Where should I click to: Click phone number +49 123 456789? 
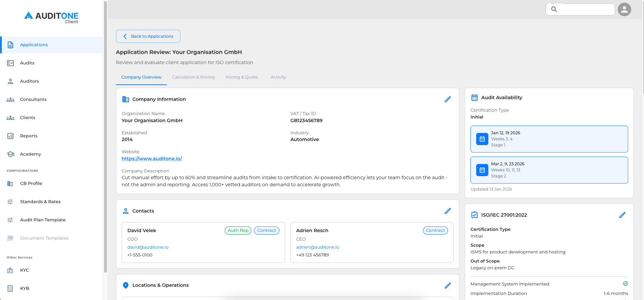point(312,255)
